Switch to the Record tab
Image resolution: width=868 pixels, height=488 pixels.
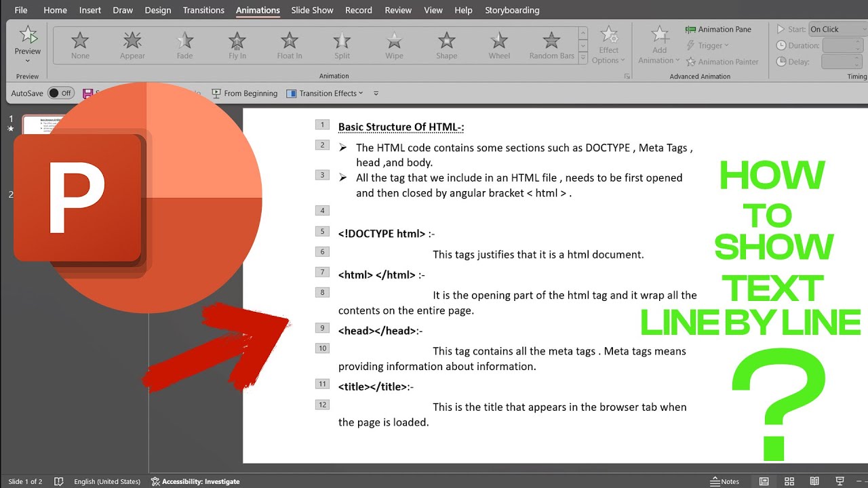[x=359, y=10]
